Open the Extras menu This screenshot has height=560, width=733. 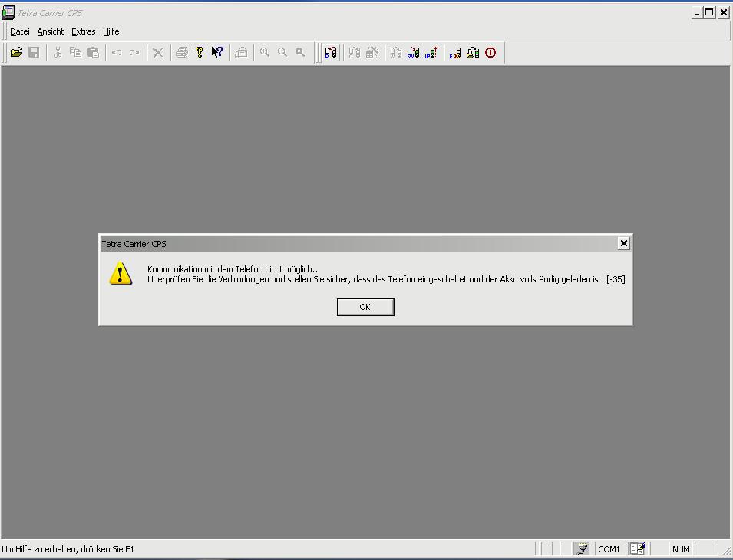(x=84, y=31)
